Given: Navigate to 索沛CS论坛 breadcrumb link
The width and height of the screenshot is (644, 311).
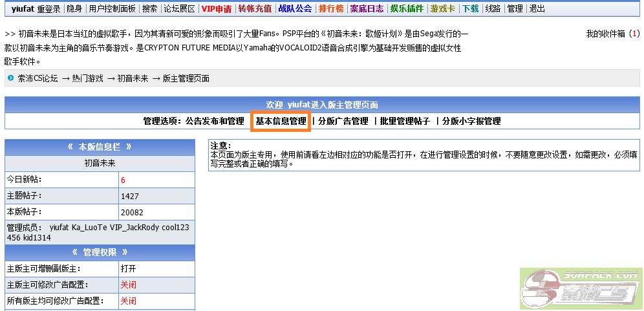Looking at the screenshot, I should [x=38, y=78].
